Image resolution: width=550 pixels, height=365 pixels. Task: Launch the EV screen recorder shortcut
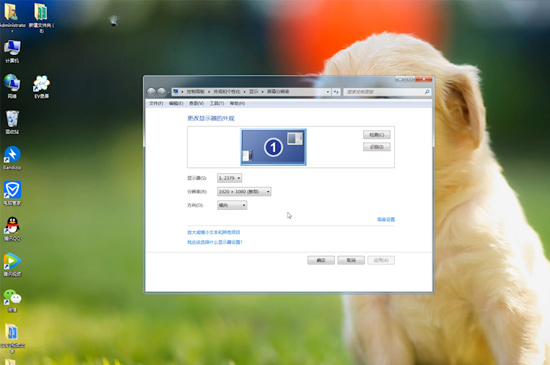coord(41,87)
